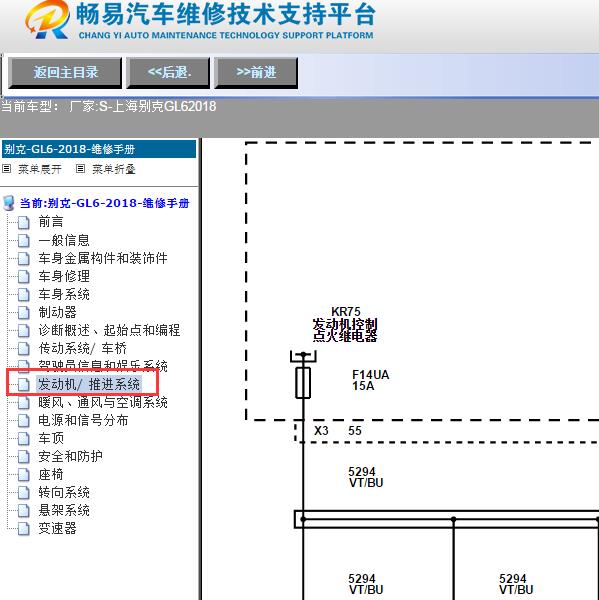Image resolution: width=599 pixels, height=600 pixels.
Task: Select the 车顶 entry
Action: [x=51, y=438]
